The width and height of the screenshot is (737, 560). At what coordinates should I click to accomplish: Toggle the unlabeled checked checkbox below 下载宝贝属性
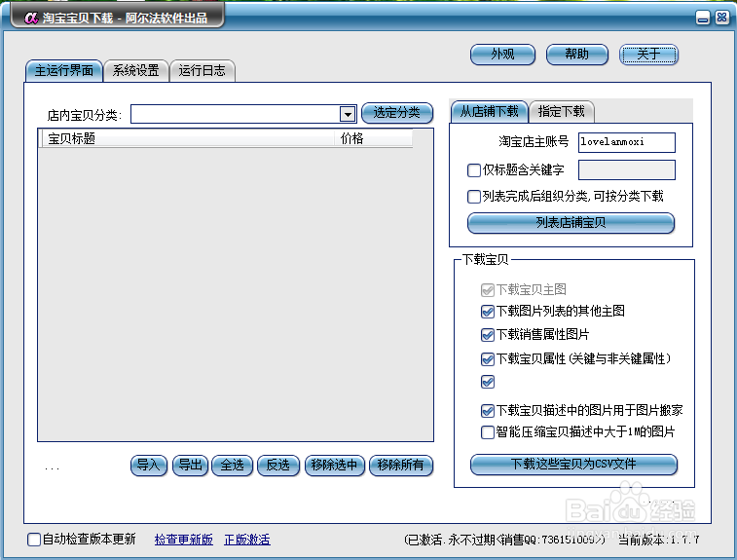pos(488,382)
